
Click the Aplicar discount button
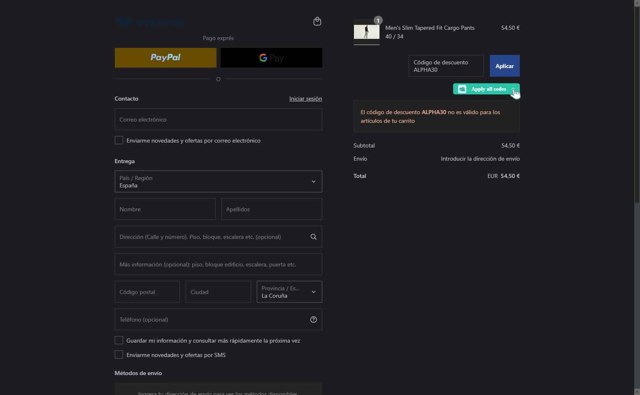(504, 66)
